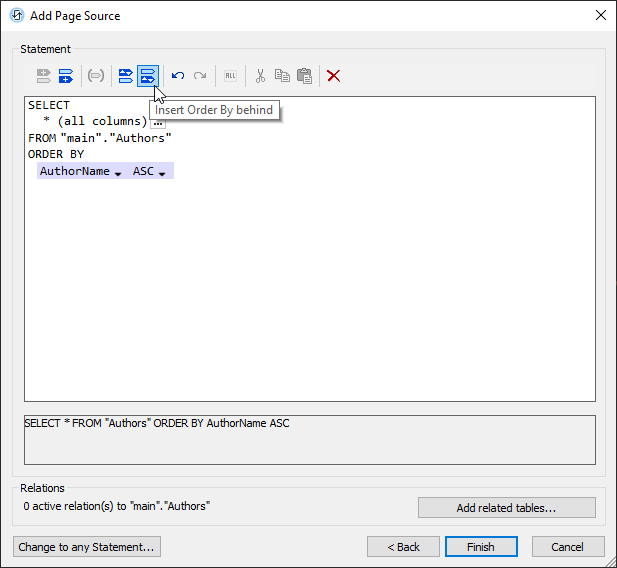This screenshot has width=617, height=568.
Task: Click the Copy icon in toolbar
Action: click(x=282, y=76)
